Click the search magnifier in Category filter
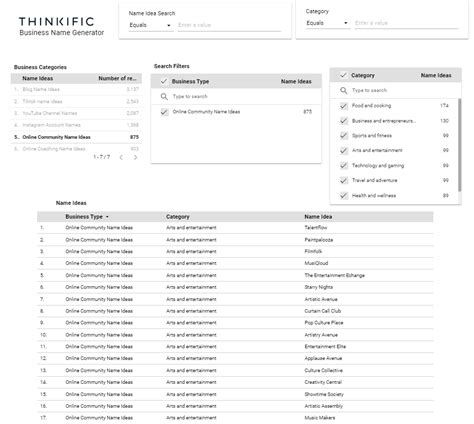Viewport: 474px width, 424px height. (344, 90)
